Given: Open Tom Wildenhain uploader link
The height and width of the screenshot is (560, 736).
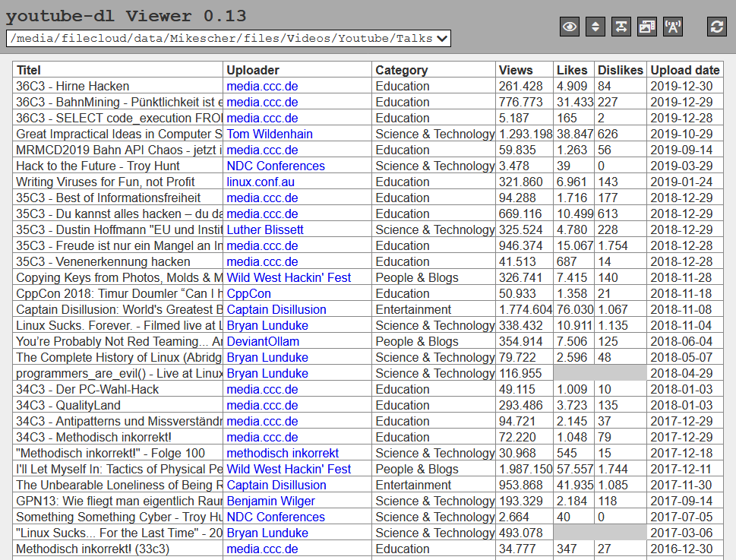Looking at the screenshot, I should (x=269, y=134).
